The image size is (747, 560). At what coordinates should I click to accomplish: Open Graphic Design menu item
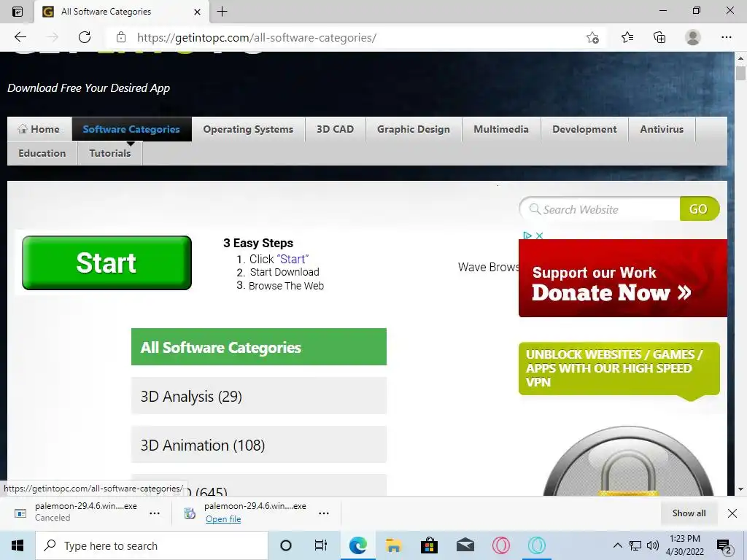pos(414,129)
